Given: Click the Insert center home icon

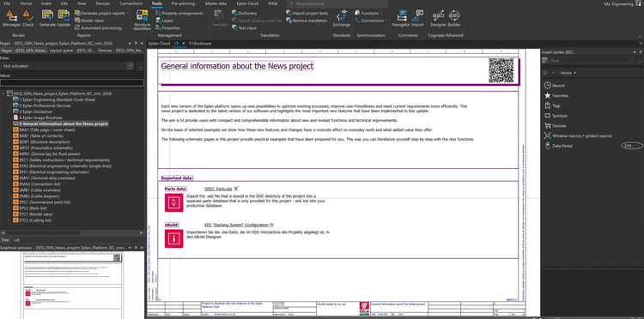Looking at the screenshot, I should (x=545, y=73).
